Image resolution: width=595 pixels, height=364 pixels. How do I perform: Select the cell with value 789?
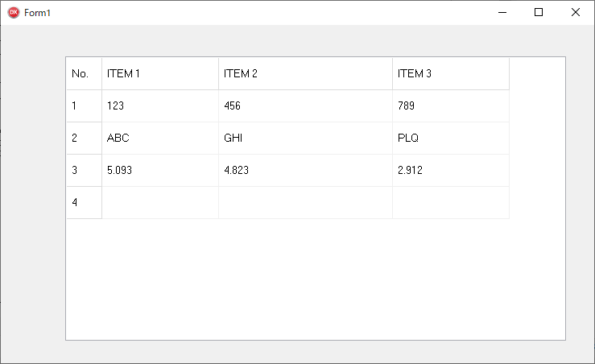point(451,105)
